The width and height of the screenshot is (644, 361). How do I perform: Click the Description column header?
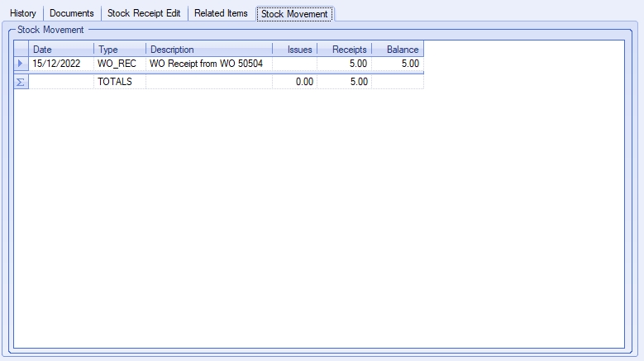pos(208,50)
